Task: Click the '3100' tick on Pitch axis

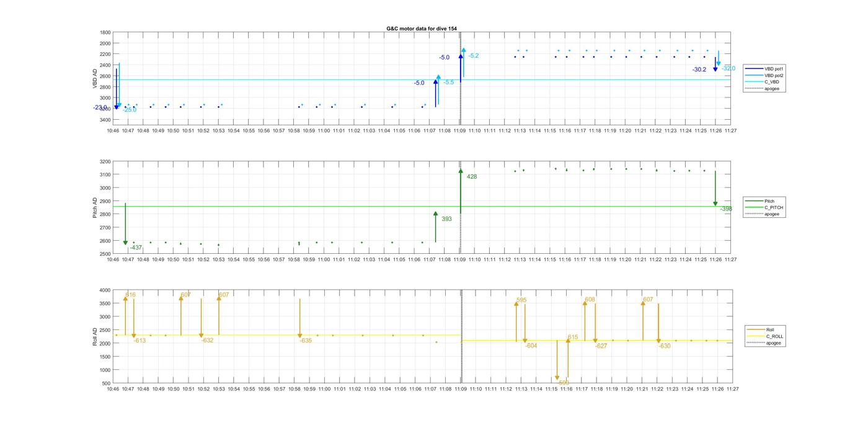Action: [105, 175]
